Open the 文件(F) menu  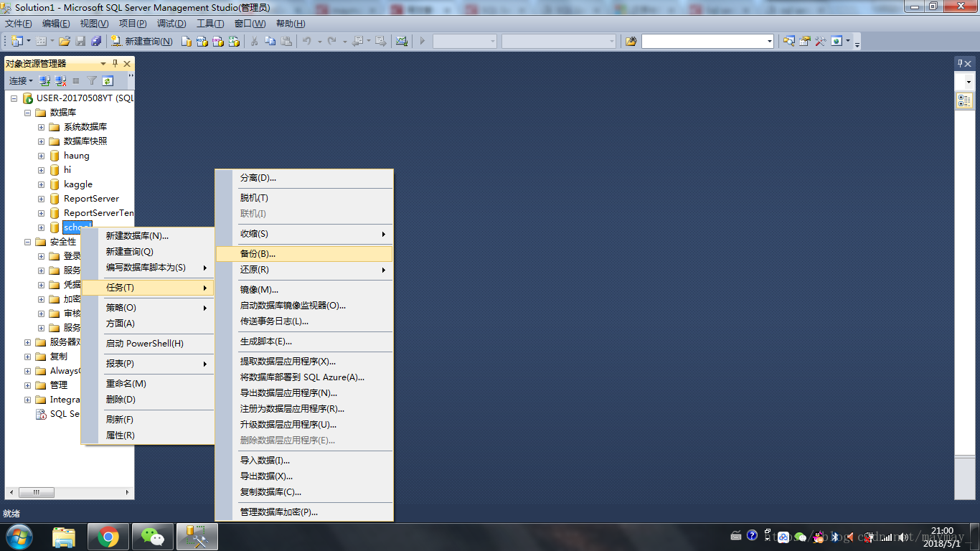coord(18,24)
